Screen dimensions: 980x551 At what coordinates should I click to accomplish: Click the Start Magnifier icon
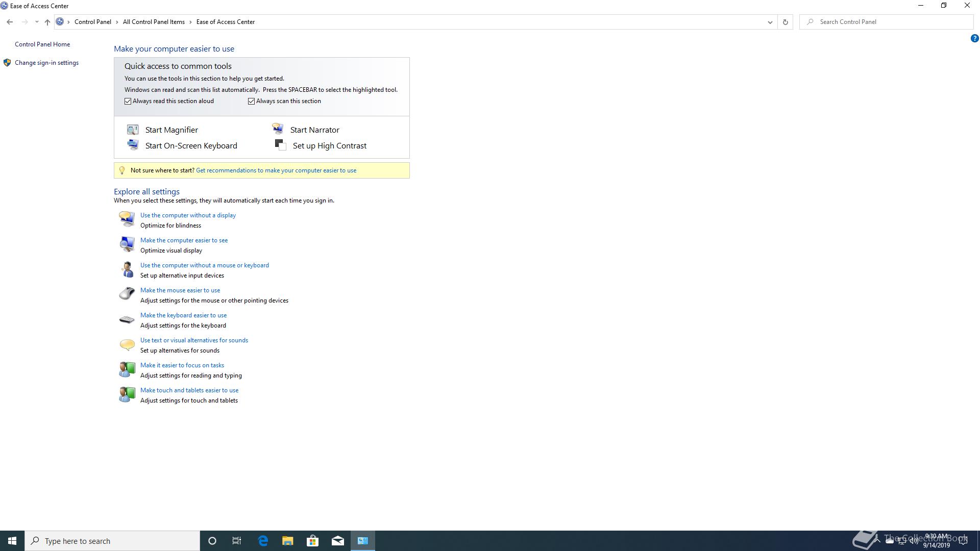tap(133, 130)
